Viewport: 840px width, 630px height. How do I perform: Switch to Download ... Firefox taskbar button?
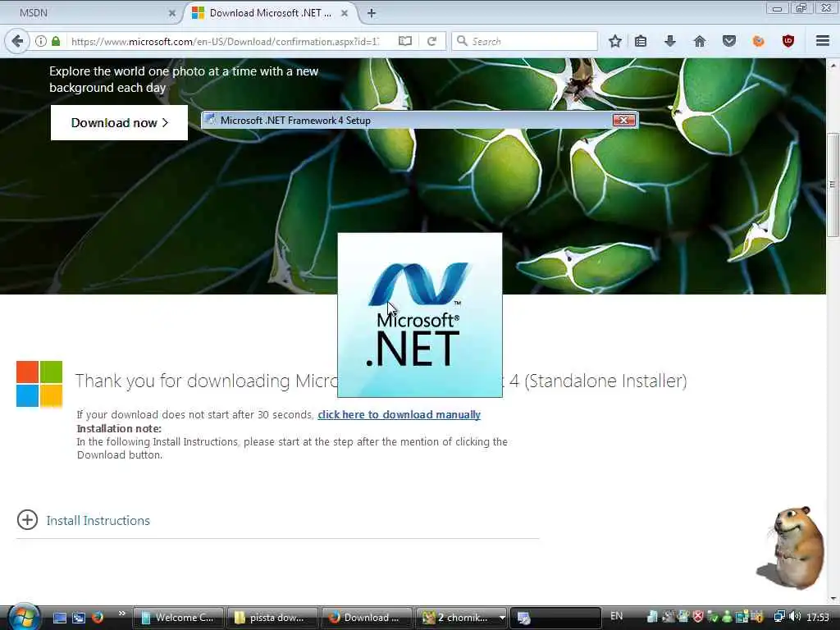pyautogui.click(x=367, y=618)
